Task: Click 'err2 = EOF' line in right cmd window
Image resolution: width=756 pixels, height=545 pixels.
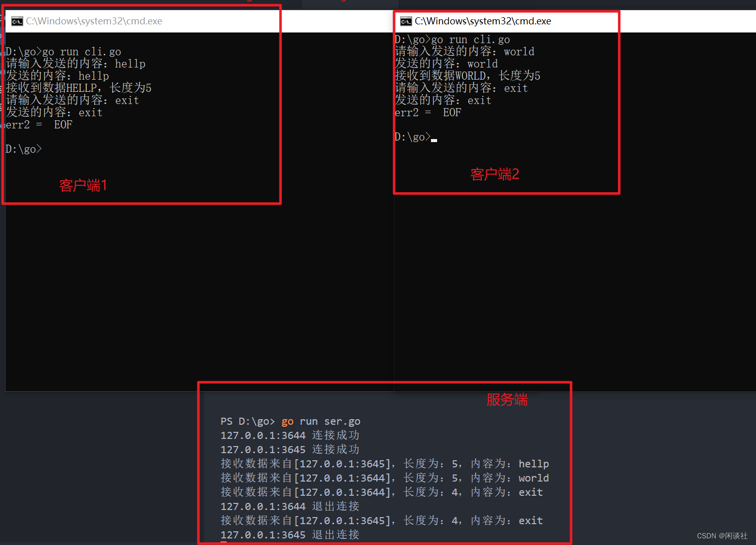Action: coord(428,113)
